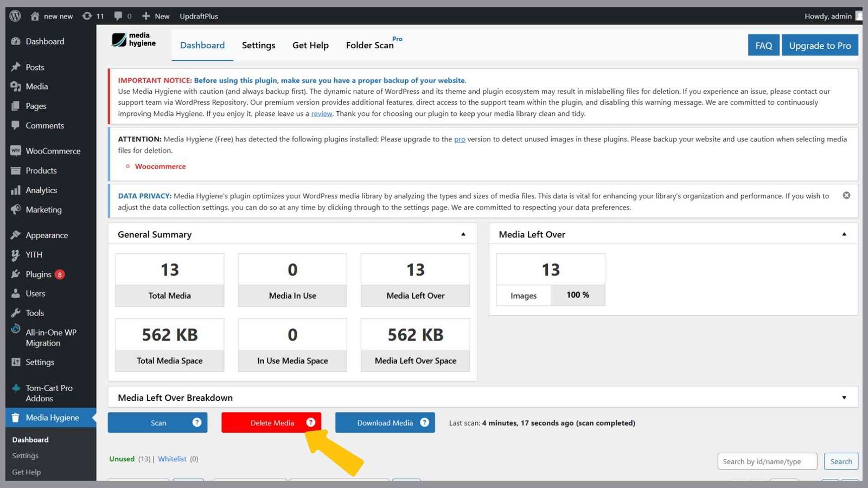Click the WordPress logo in admin bar
The image size is (868, 488).
click(15, 16)
